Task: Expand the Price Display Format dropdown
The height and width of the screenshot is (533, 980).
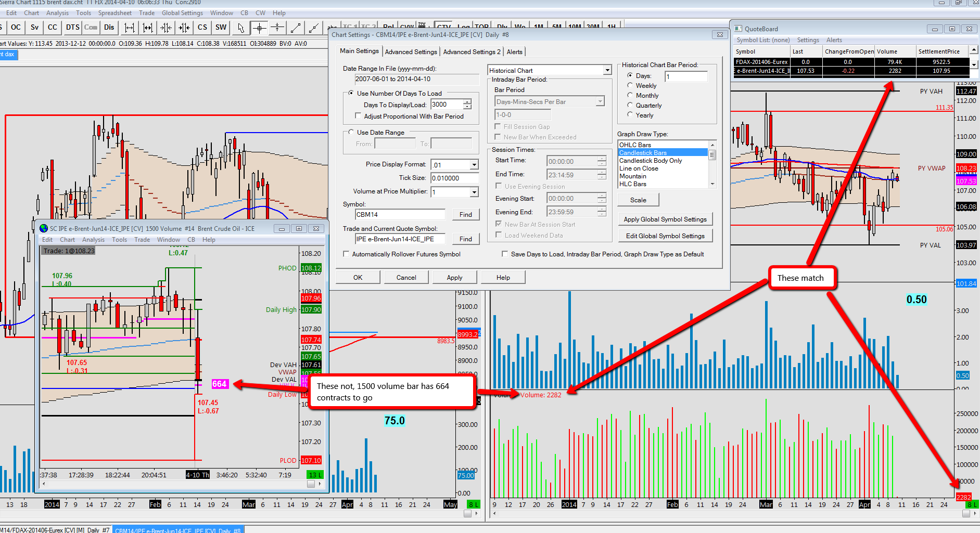Action: click(474, 165)
